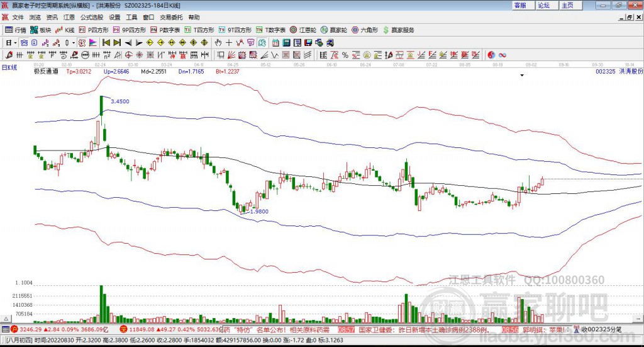Jump to first bar with skip-back icon

coord(106,43)
